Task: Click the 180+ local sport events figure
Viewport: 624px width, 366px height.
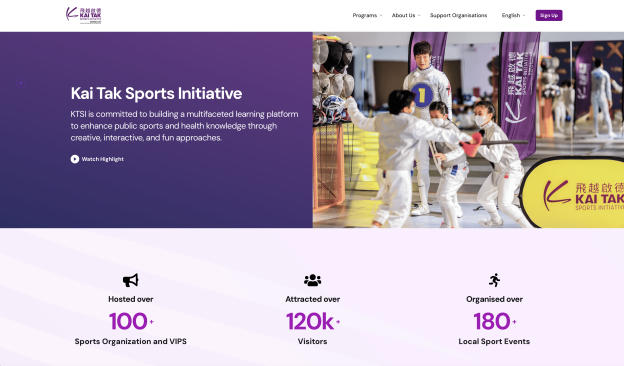Action: click(x=495, y=321)
